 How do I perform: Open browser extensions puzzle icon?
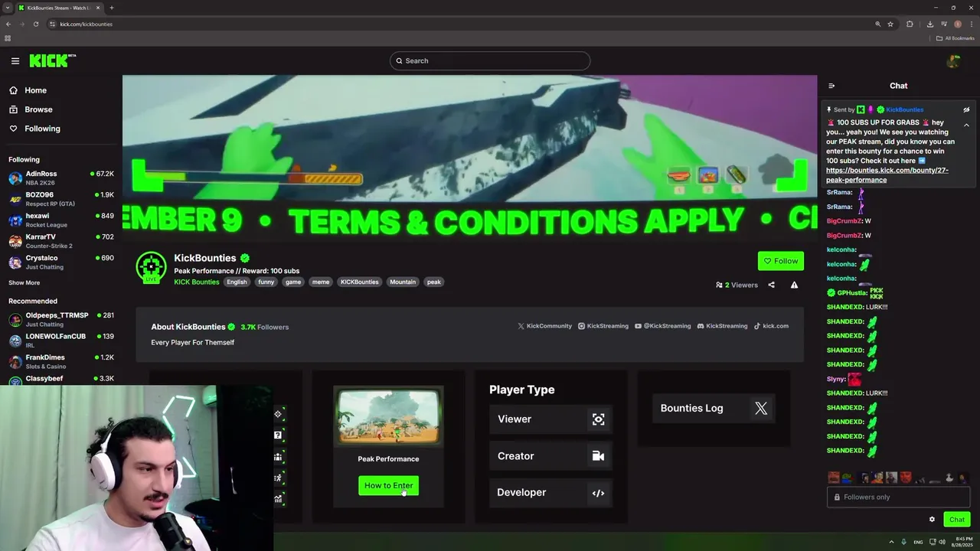pos(910,24)
